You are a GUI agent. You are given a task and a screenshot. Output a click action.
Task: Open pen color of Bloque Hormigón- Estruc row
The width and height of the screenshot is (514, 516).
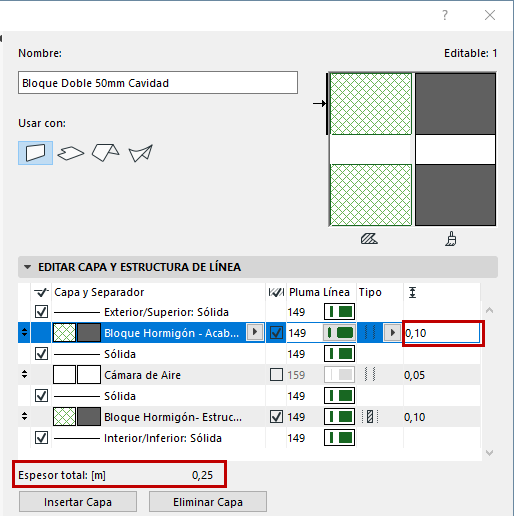point(339,417)
